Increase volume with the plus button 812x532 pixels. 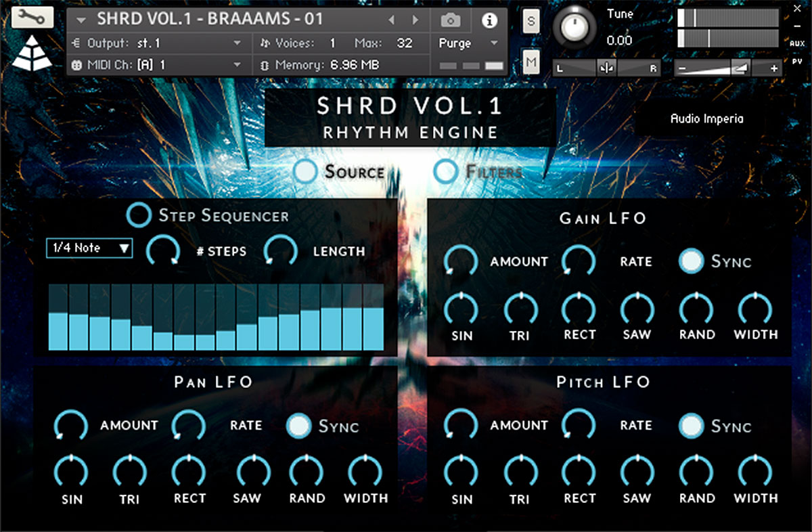775,68
